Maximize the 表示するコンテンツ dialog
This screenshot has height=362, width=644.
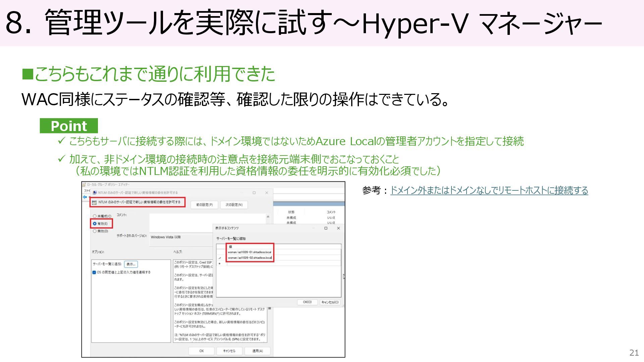(326, 228)
